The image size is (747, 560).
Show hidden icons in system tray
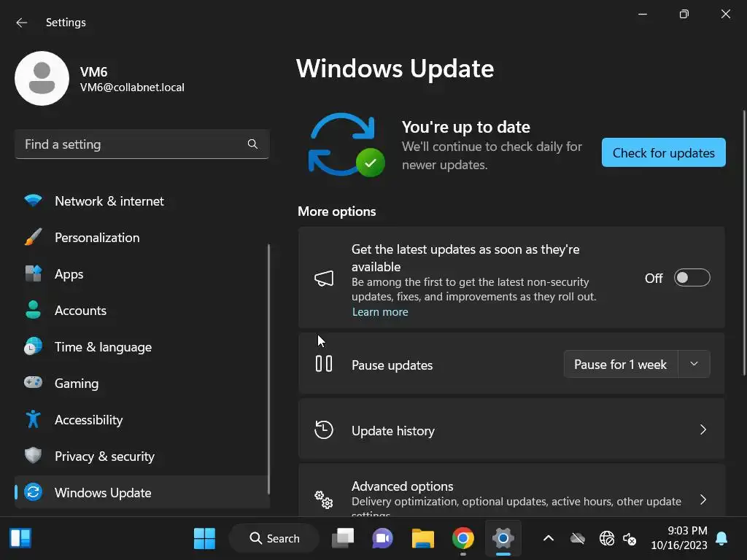[x=549, y=539]
